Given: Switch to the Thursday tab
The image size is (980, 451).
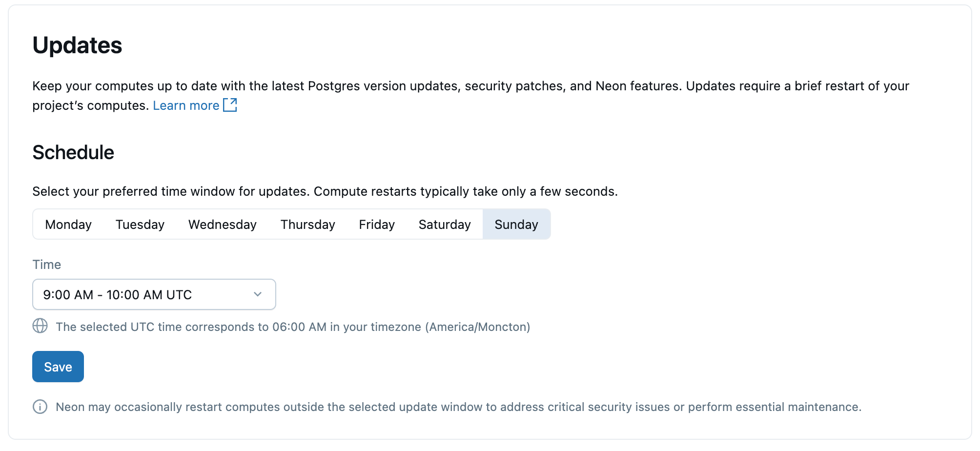Looking at the screenshot, I should pyautogui.click(x=307, y=224).
